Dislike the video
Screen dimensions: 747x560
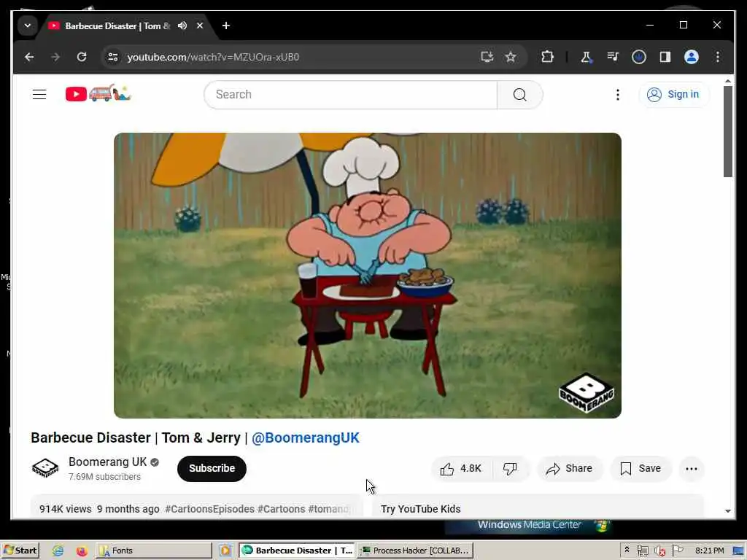[x=510, y=469]
